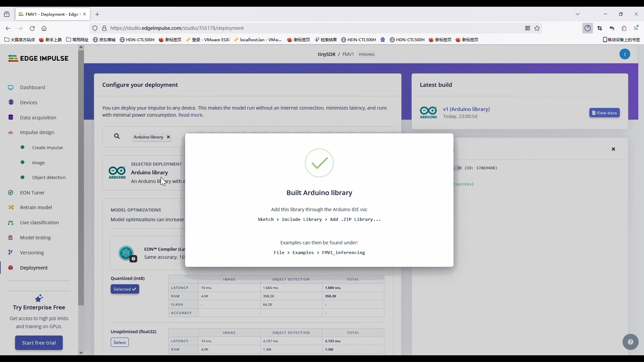Viewport: 644px width, 362px height.
Task: Click the Devices chip icon
Action: point(11,102)
